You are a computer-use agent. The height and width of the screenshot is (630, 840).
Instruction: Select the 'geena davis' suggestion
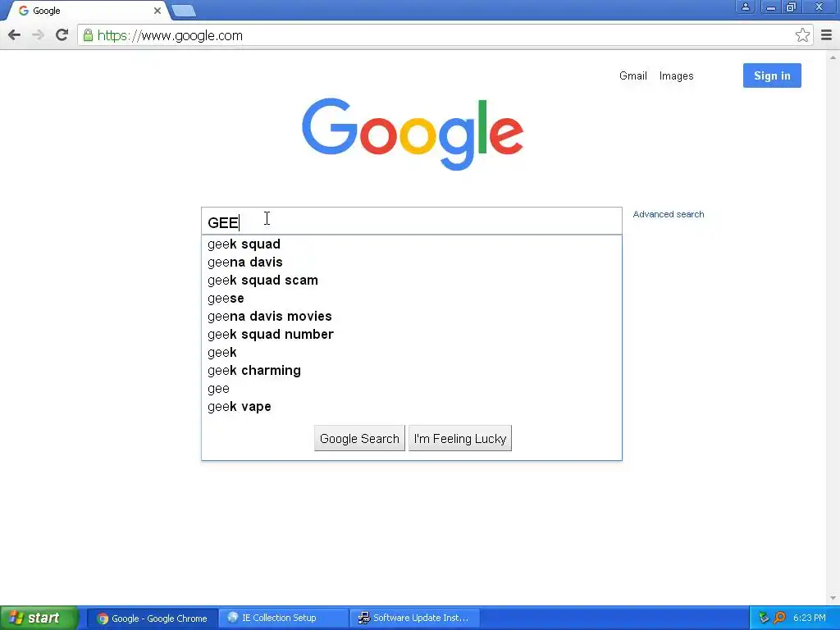[412, 262]
